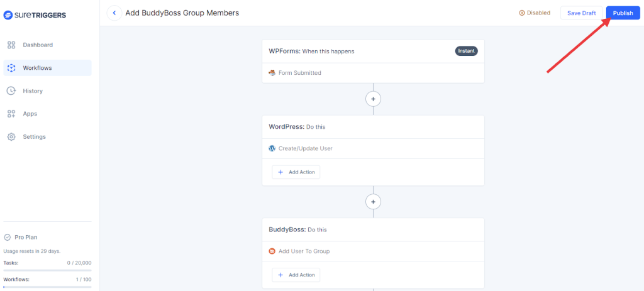Screen dimensions: 644x291
Task: Go to the Dashboard page
Action: (38, 45)
